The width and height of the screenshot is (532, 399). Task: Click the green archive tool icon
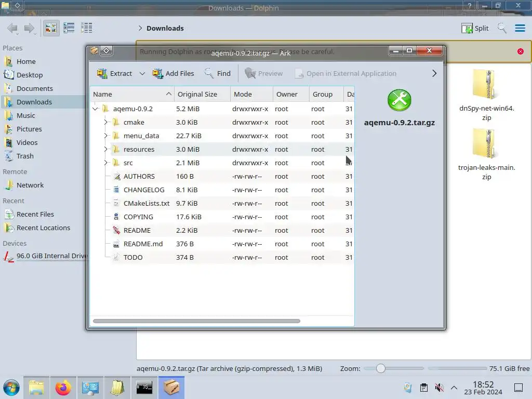(400, 100)
